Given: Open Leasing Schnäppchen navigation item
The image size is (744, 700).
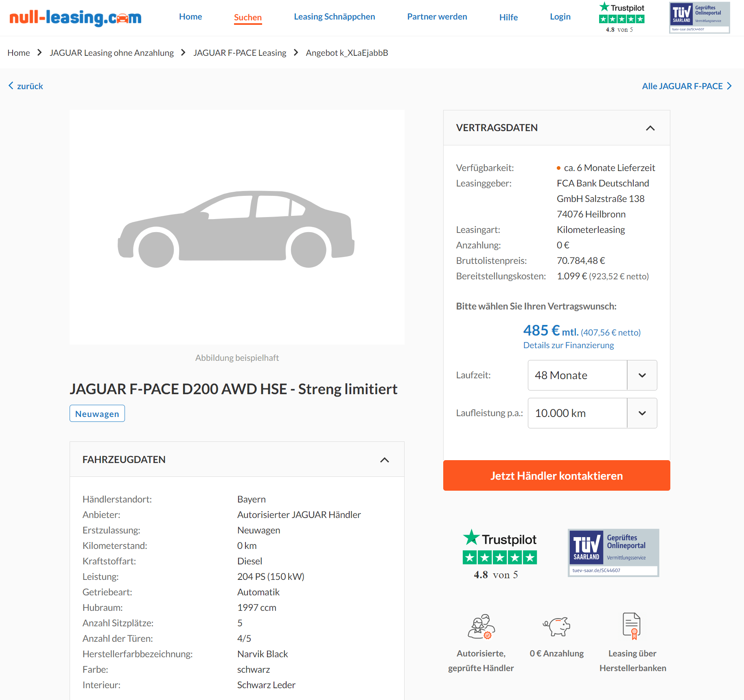Looking at the screenshot, I should (x=335, y=17).
